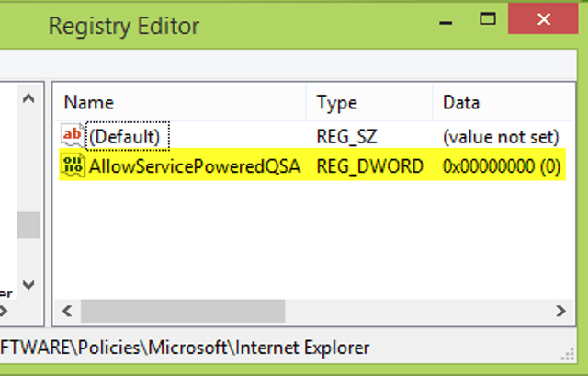Image resolution: width=588 pixels, height=376 pixels.
Task: Sort values by Type column header
Action: coord(369,102)
